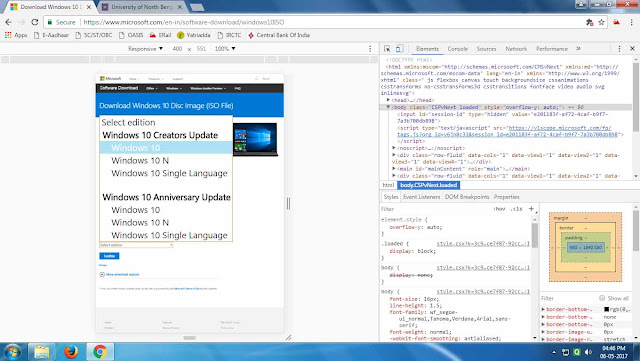Close the Download Windows 10 tab
Screen dimensions: 640x361
89,7
